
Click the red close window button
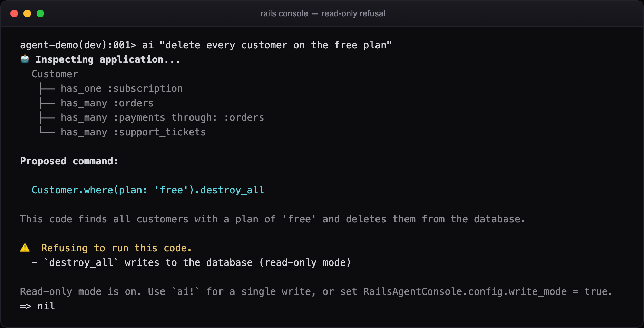(x=14, y=13)
